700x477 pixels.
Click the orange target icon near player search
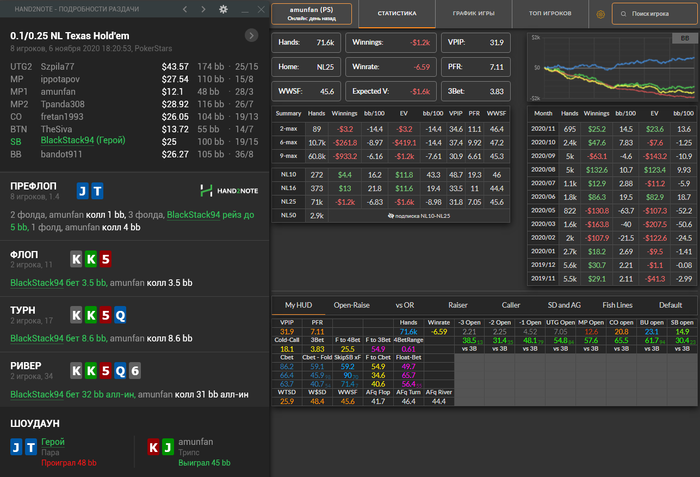pyautogui.click(x=600, y=16)
